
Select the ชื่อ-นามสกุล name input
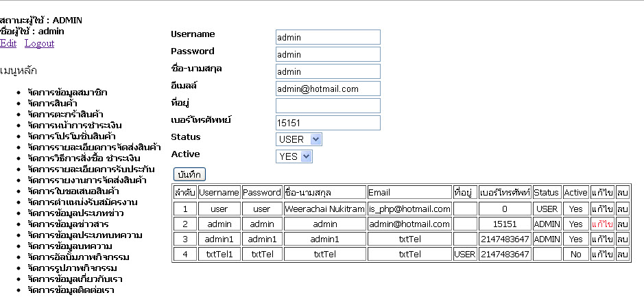tap(328, 71)
